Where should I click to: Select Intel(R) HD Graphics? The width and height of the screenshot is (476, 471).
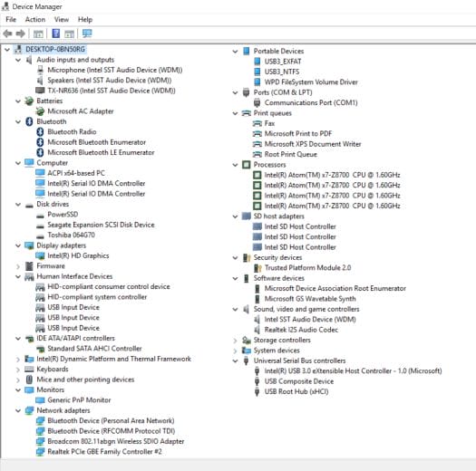(78, 255)
